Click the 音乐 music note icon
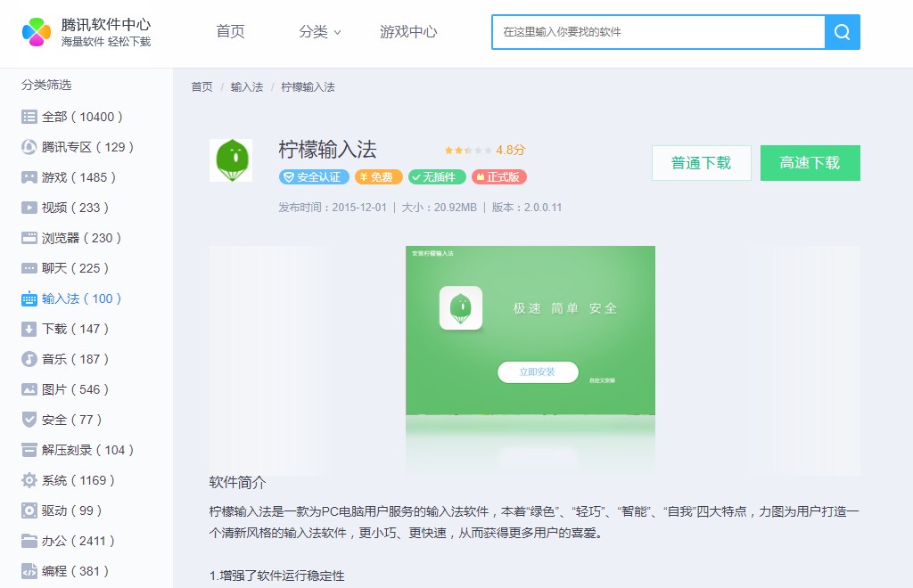Screen dimensions: 913x588 tap(29, 359)
